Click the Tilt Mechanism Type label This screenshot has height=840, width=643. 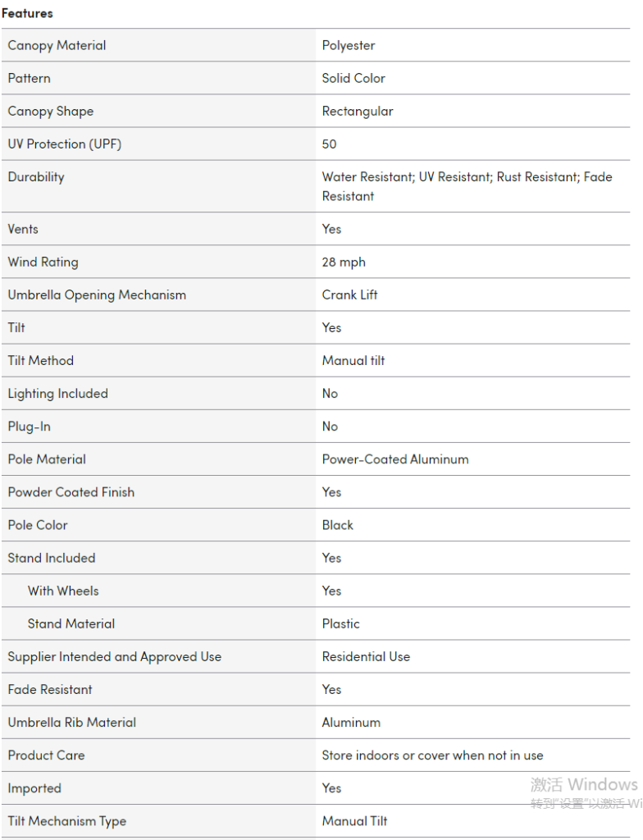click(x=67, y=820)
